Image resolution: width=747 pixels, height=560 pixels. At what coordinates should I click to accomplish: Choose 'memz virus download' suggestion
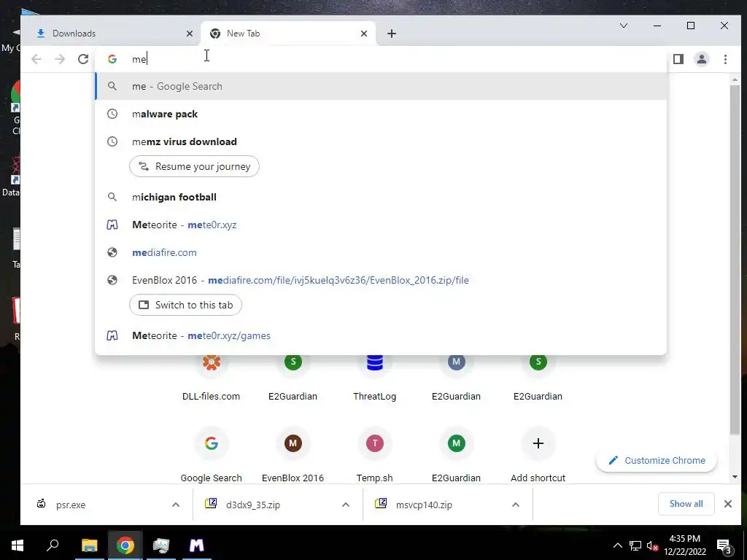[381, 141]
